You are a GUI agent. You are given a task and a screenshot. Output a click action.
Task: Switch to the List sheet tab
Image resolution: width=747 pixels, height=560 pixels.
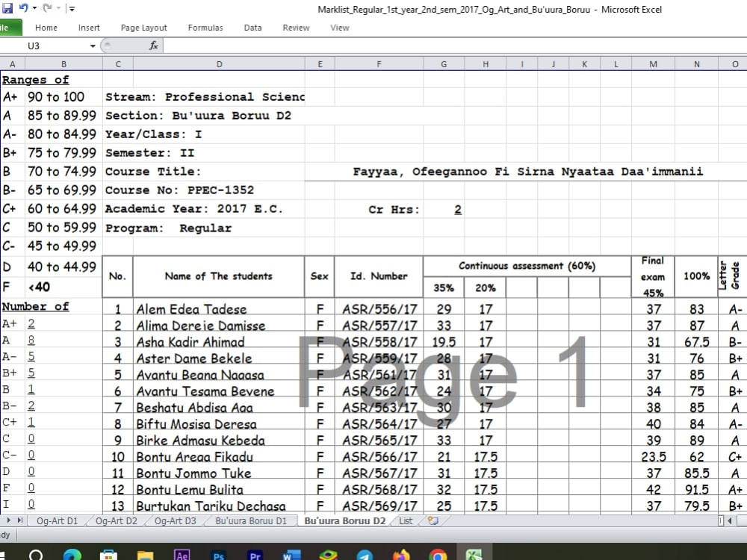tap(406, 520)
